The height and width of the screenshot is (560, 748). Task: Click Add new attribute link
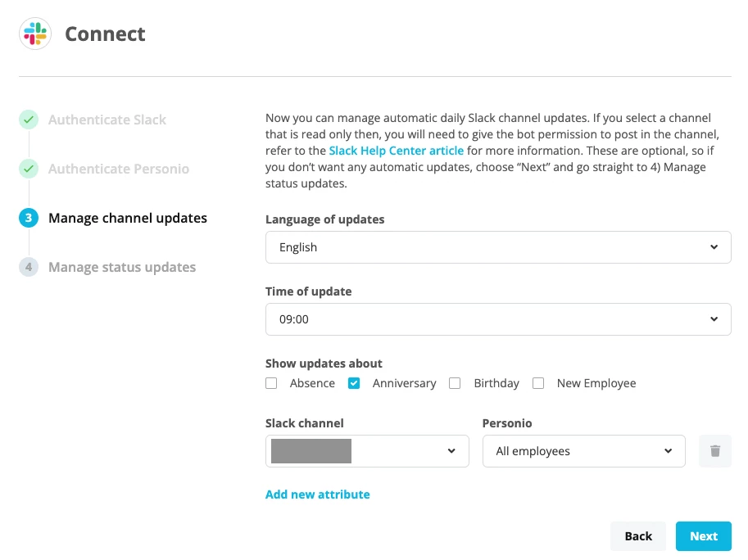(318, 495)
